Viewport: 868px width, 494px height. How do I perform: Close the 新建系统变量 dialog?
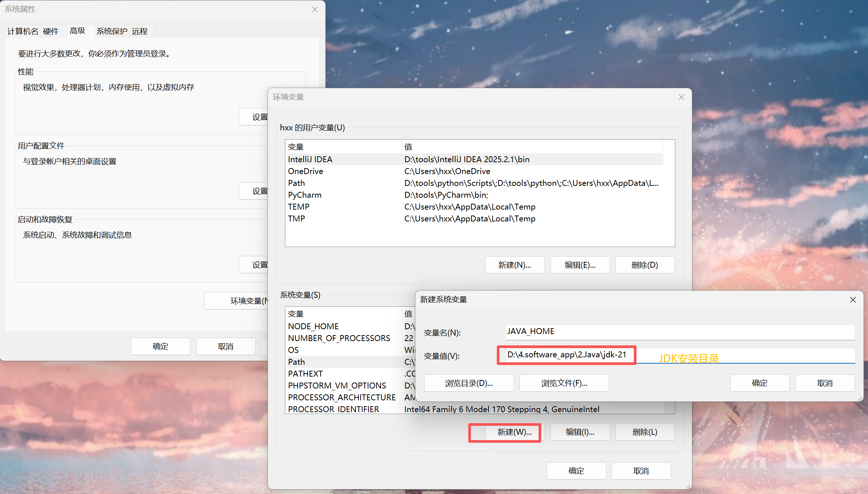point(852,300)
